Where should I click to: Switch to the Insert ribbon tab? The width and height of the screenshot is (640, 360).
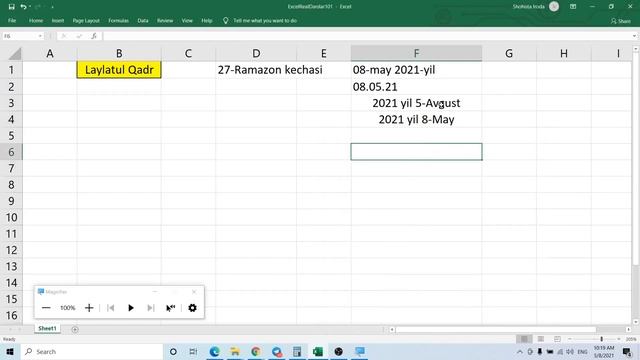(58, 20)
